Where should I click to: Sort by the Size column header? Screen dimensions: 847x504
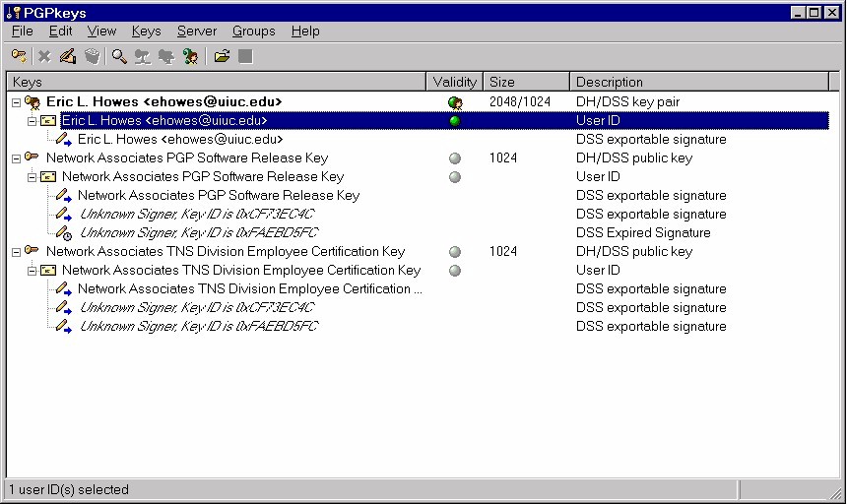point(526,82)
